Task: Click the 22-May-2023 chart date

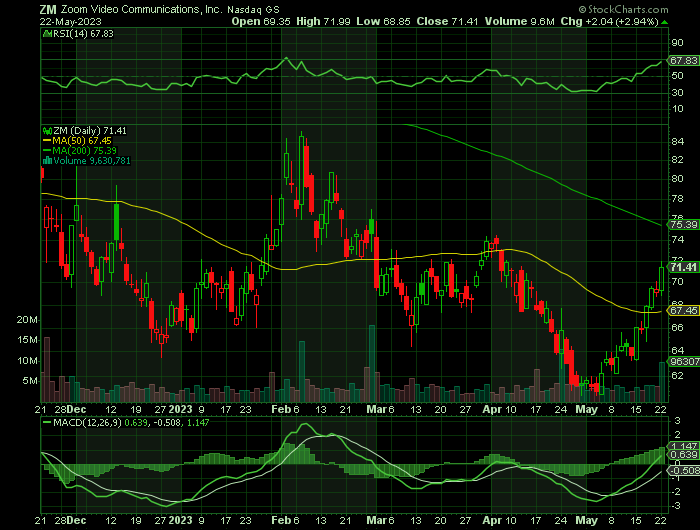Action: 70,21
